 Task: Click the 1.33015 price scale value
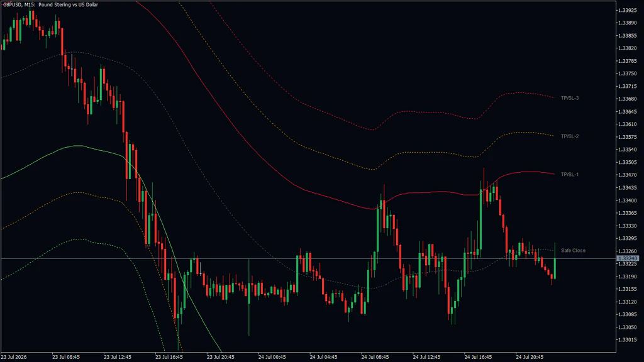(x=628, y=340)
